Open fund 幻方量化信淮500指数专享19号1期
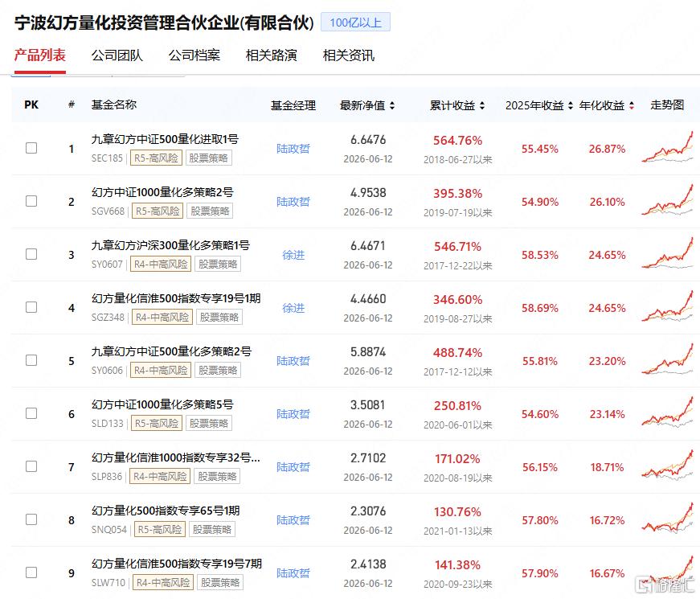This screenshot has height=599, width=700. [x=176, y=299]
